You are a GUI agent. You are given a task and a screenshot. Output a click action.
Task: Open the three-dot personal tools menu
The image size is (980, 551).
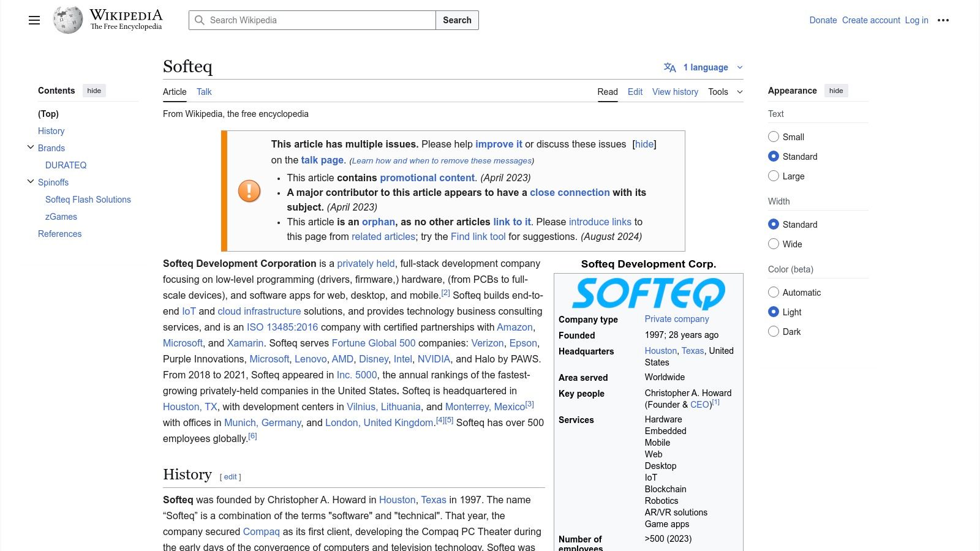[943, 20]
